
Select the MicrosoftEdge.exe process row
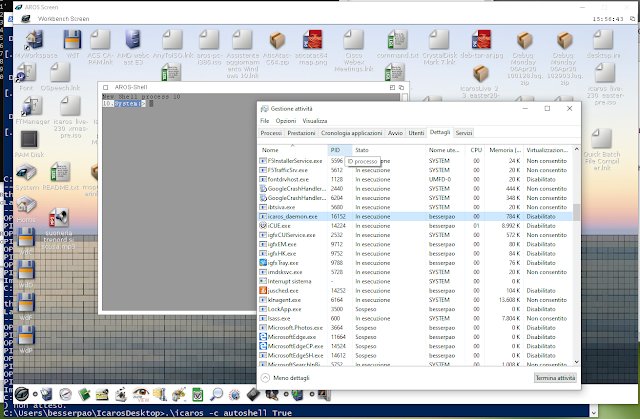(415, 337)
